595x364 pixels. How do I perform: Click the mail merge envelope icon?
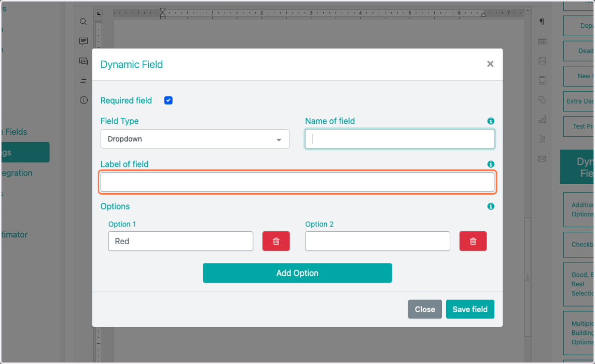(x=542, y=158)
